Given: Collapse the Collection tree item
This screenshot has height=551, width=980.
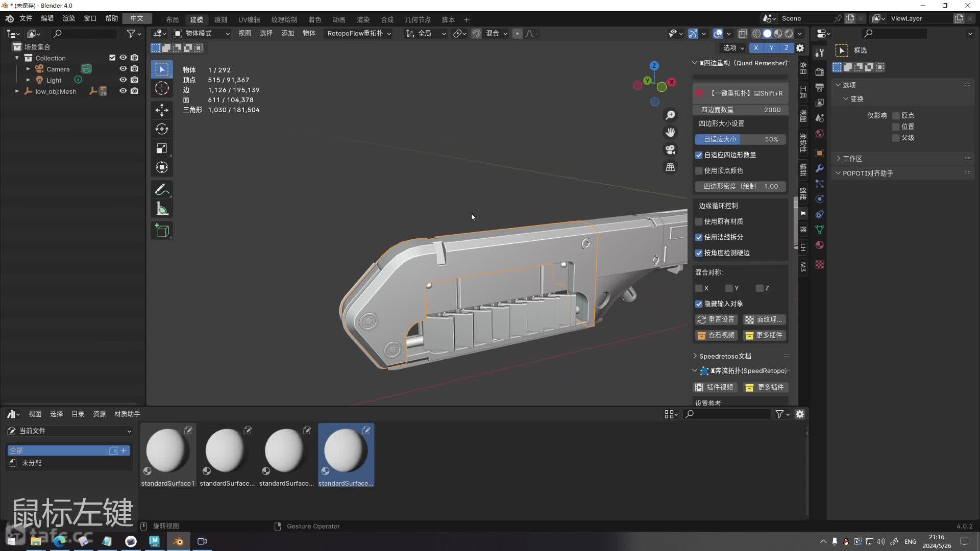Looking at the screenshot, I should 17,58.
